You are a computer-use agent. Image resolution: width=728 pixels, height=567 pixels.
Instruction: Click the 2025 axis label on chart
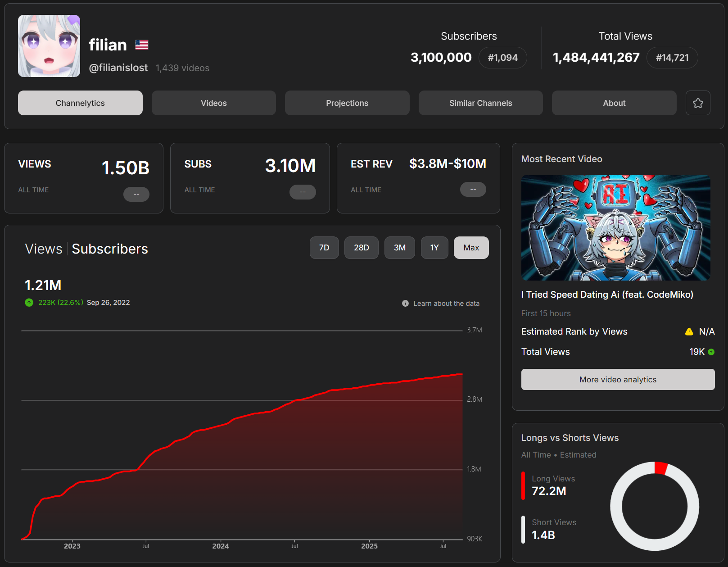369,546
